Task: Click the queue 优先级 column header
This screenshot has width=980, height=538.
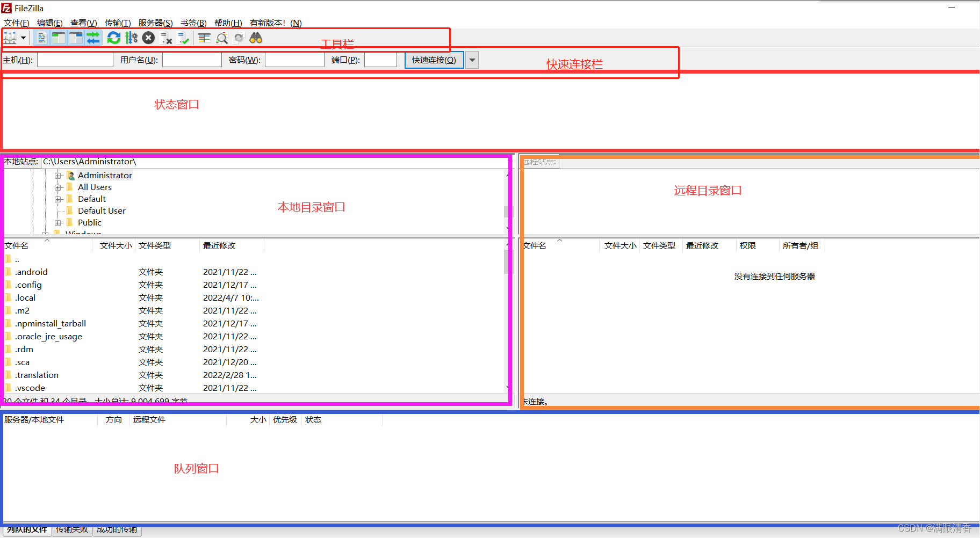Action: [x=285, y=420]
